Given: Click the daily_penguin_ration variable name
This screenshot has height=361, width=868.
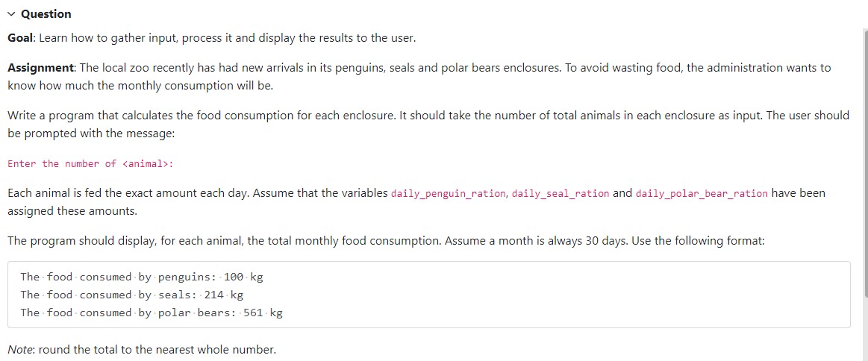Looking at the screenshot, I should pyautogui.click(x=449, y=194).
